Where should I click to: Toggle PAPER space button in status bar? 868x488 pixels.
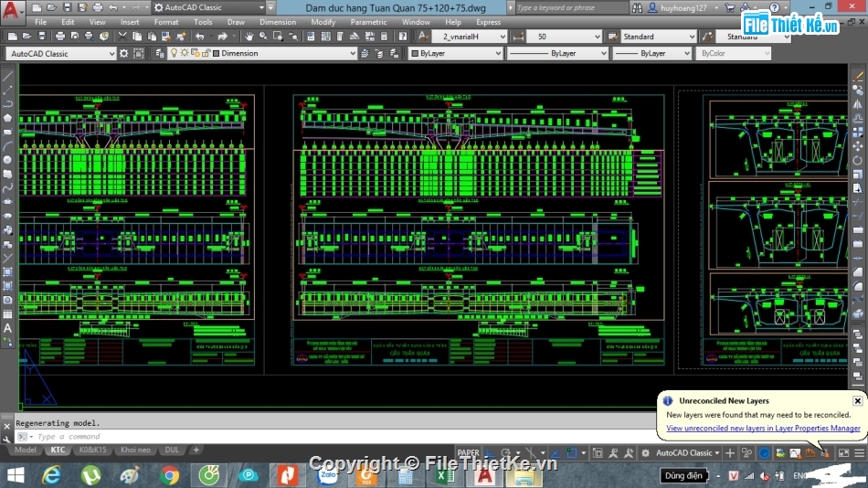[x=469, y=453]
